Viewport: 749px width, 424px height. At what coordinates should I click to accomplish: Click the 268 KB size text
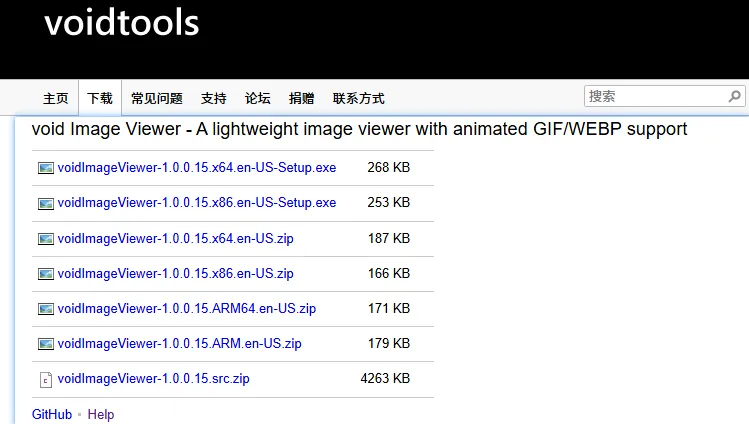(389, 168)
